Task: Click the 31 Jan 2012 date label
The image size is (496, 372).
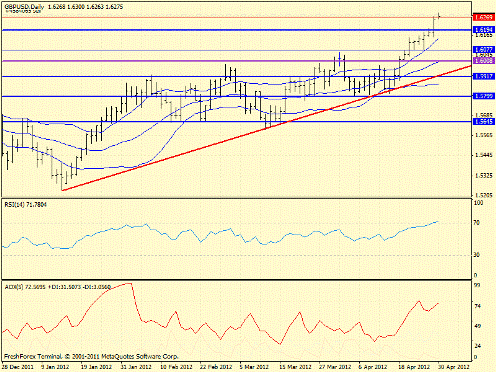Action: point(136,367)
